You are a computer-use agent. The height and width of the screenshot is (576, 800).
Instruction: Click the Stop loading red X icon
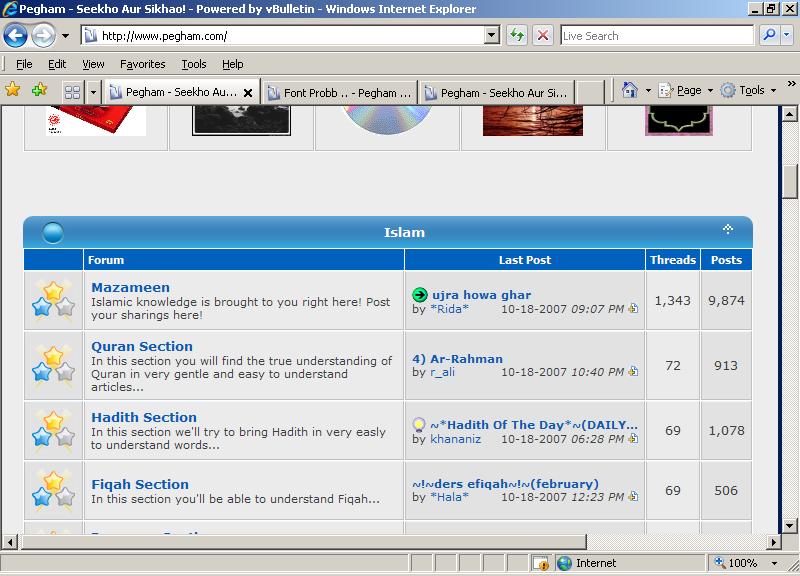pyautogui.click(x=543, y=36)
